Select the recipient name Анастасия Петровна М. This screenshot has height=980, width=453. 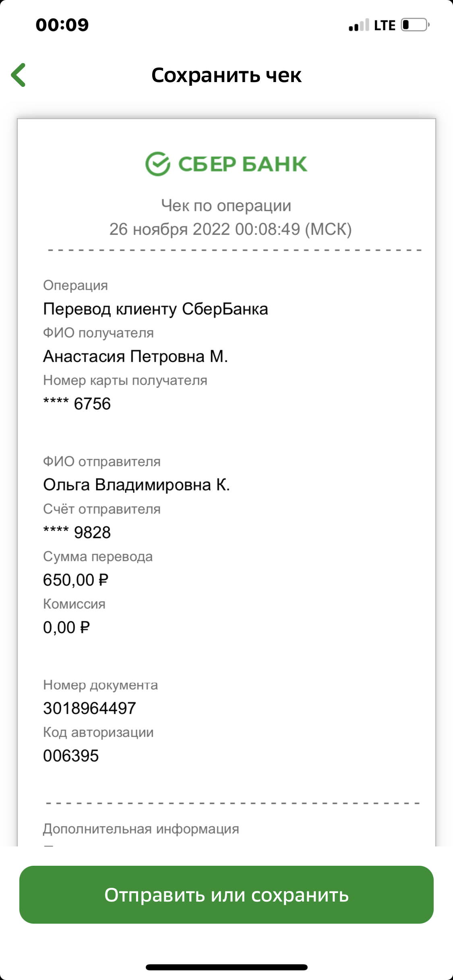(136, 356)
